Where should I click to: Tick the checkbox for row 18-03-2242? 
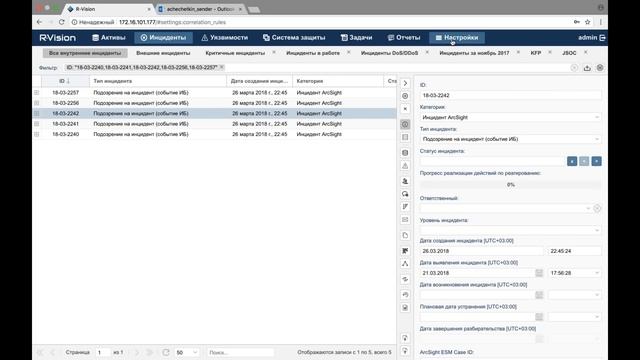(x=37, y=113)
